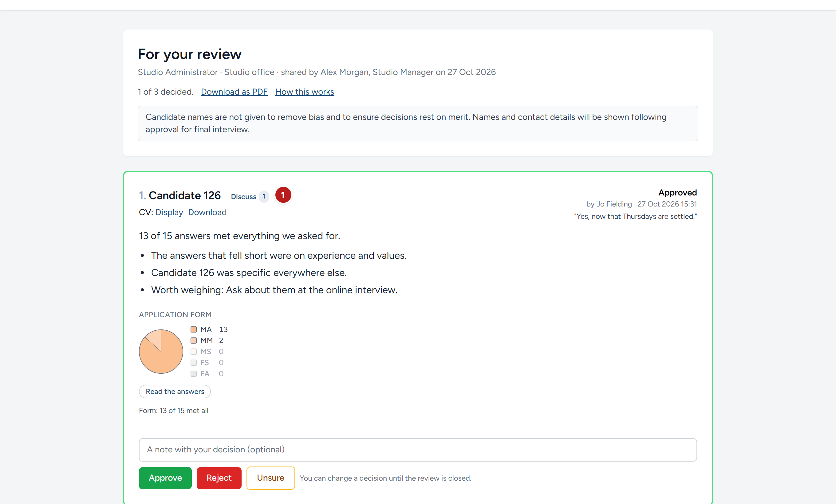836x504 pixels.
Task: Expand Read the answers
Action: coord(175,392)
